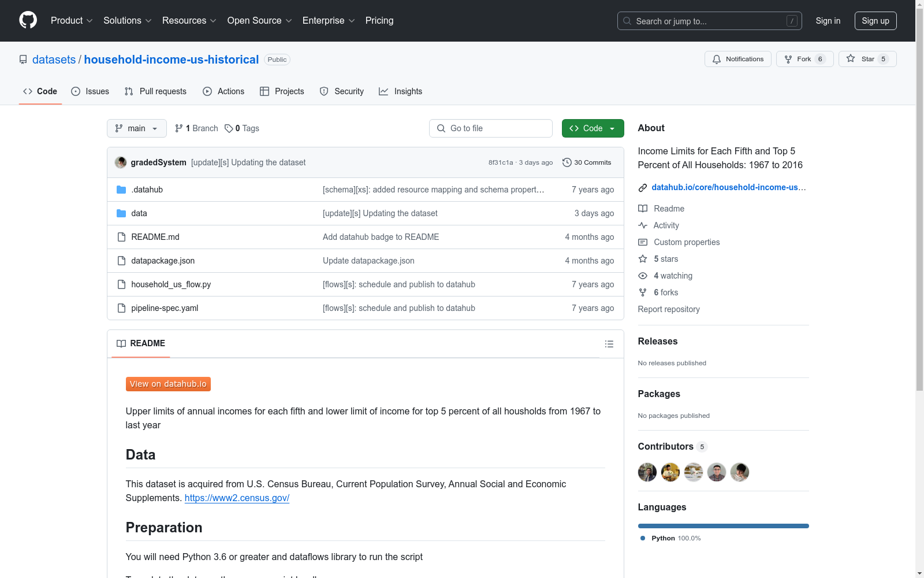Open the README outline list icon
Screen dimensions: 924x578
[609, 344]
